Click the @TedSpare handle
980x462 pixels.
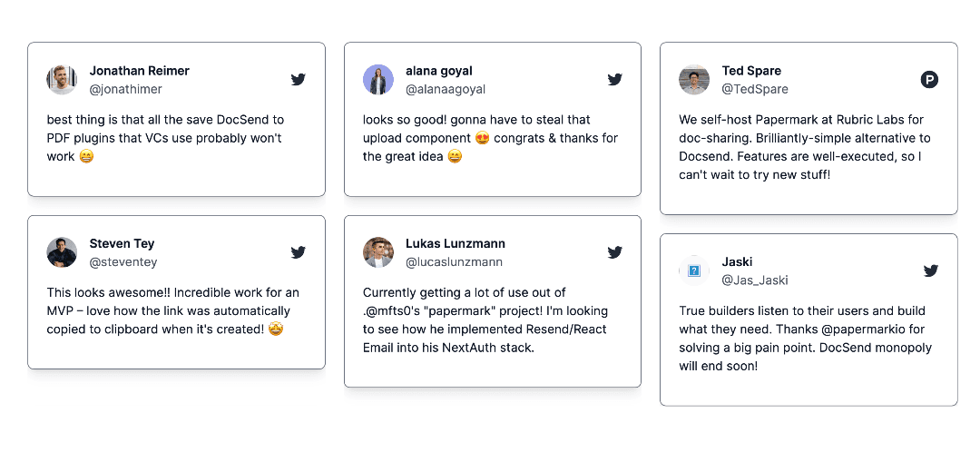pyautogui.click(x=755, y=90)
